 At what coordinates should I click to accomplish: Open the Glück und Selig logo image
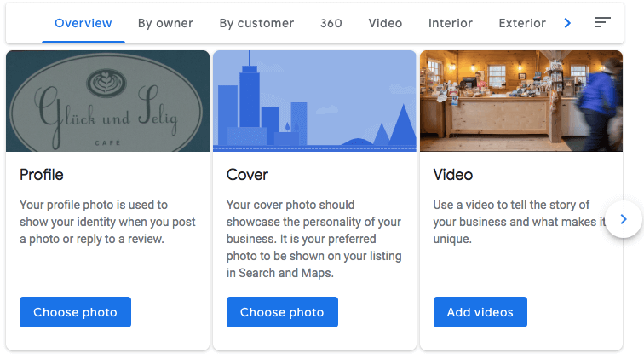[x=107, y=101]
